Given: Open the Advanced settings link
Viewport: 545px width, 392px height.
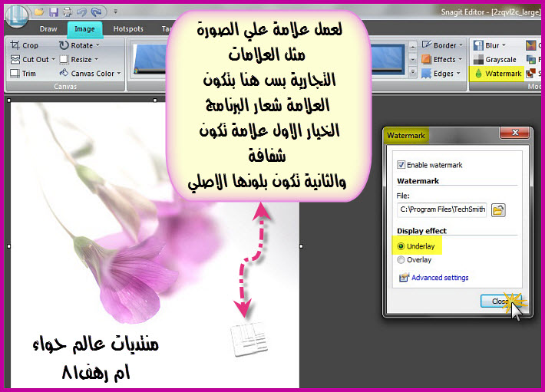Looking at the screenshot, I should [x=439, y=278].
